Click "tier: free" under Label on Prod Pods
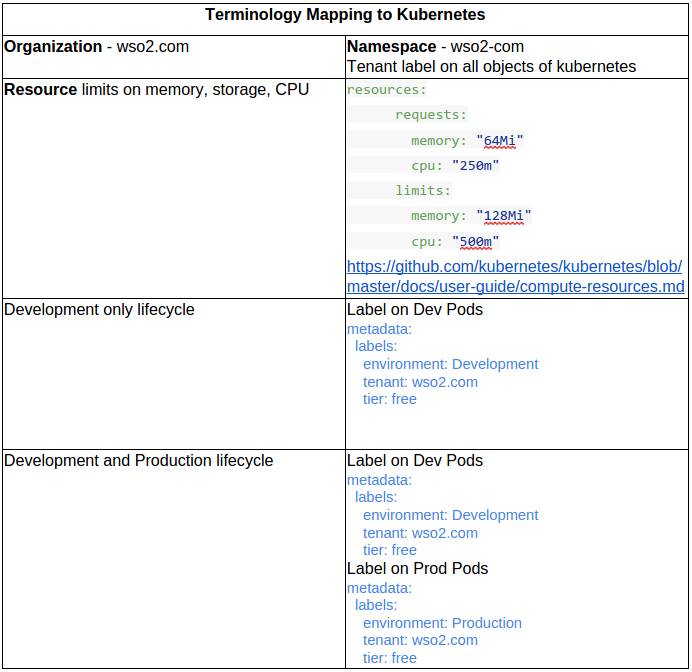 pyautogui.click(x=390, y=658)
